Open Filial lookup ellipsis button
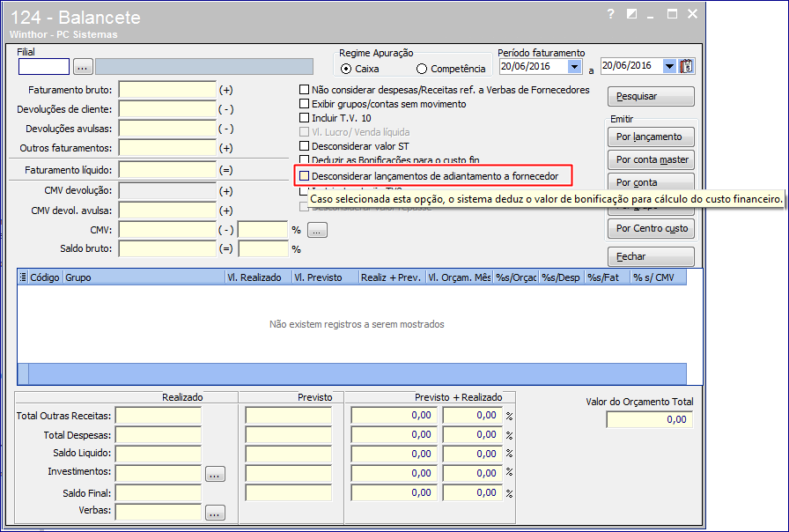789x532 pixels. click(83, 66)
